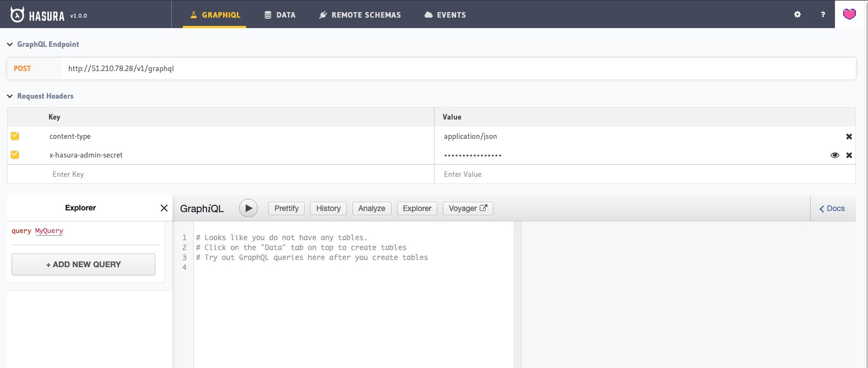The height and width of the screenshot is (368, 868).
Task: Click the Enter Key input field
Action: 221,174
